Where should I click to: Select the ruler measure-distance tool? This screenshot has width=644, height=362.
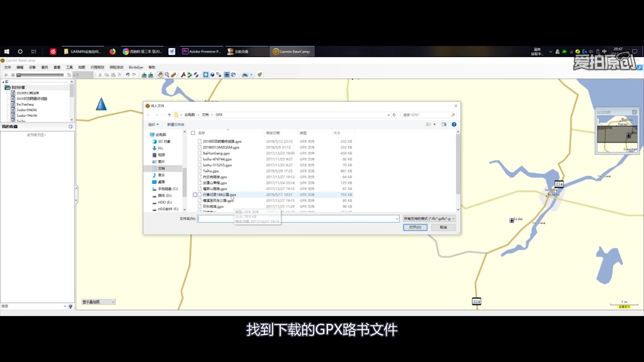point(173,74)
